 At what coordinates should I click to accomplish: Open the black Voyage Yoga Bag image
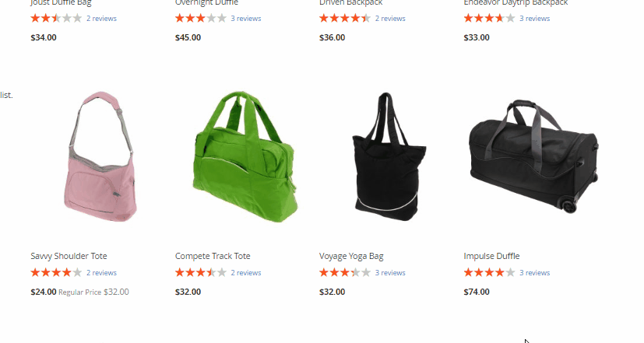[389, 156]
